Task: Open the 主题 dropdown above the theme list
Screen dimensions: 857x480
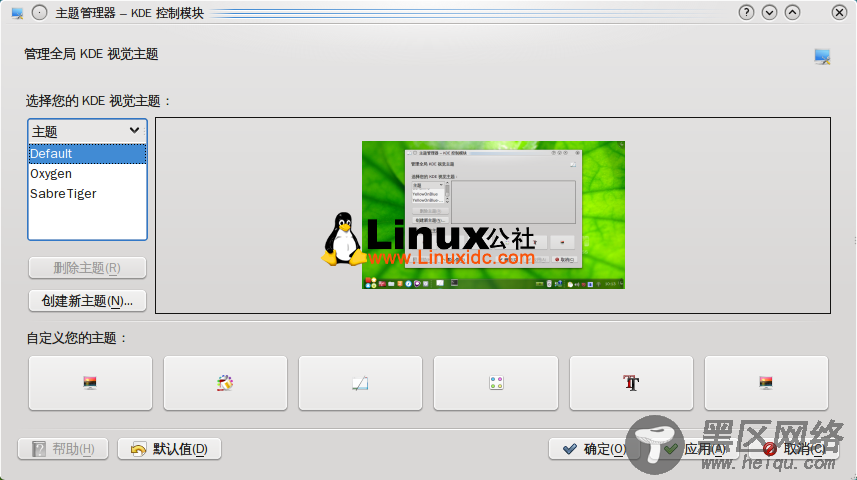Action: tap(87, 131)
